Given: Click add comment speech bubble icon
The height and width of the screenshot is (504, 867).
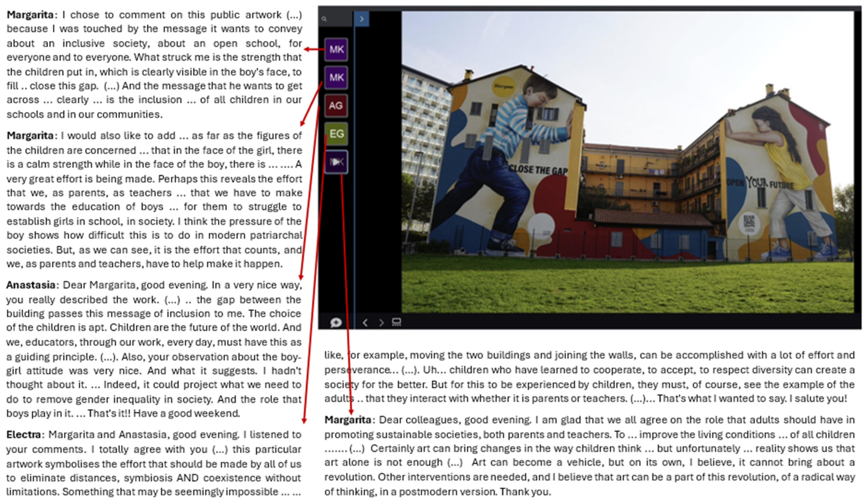Looking at the screenshot, I should tap(336, 322).
